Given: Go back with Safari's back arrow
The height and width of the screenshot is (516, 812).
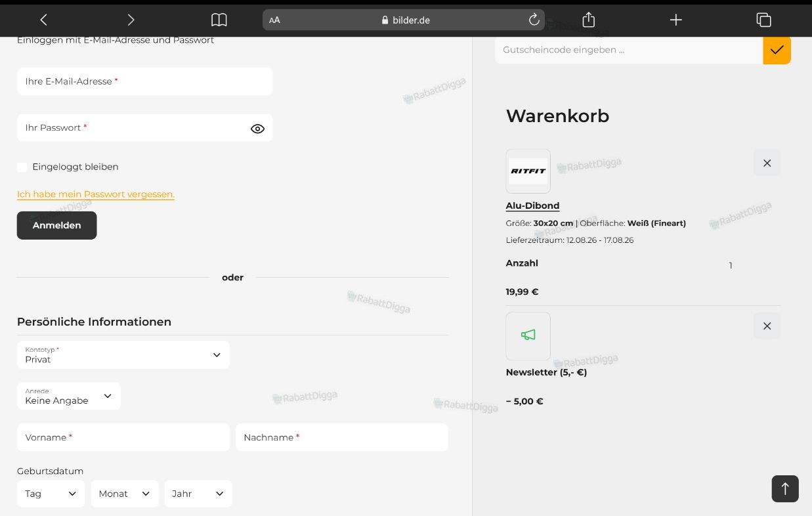Looking at the screenshot, I should pos(43,20).
